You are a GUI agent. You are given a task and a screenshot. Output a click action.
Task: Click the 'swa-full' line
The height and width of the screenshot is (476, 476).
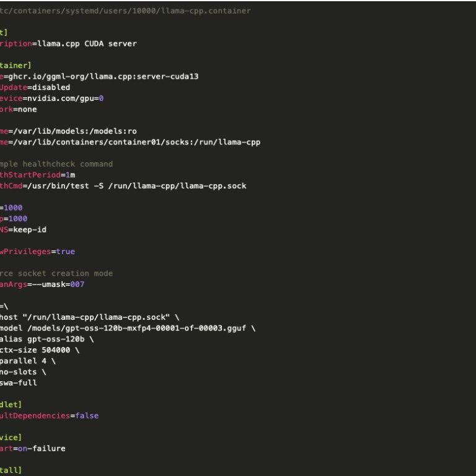[19, 383]
